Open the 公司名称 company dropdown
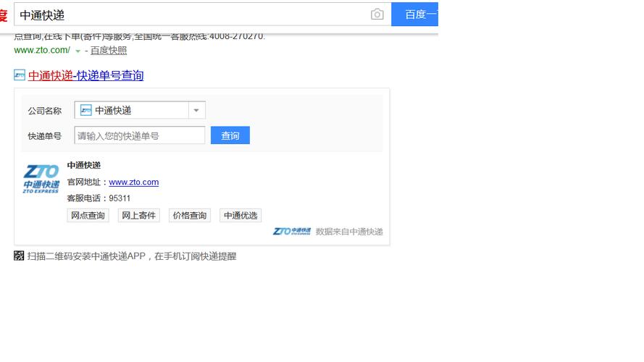Screen dimensions: 644x362 (x=140, y=110)
